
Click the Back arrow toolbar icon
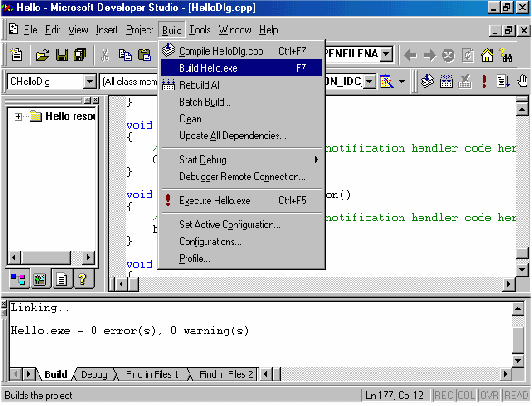click(410, 55)
